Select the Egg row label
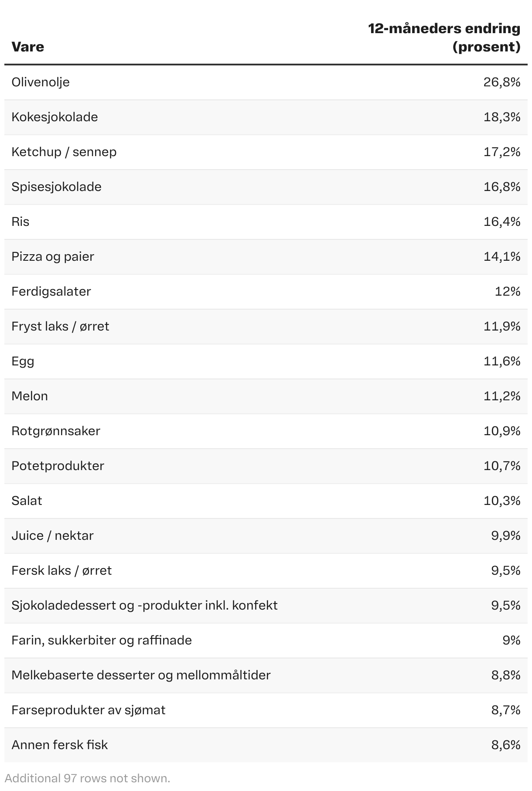Screen dimensions: 532x791 [x=23, y=361]
